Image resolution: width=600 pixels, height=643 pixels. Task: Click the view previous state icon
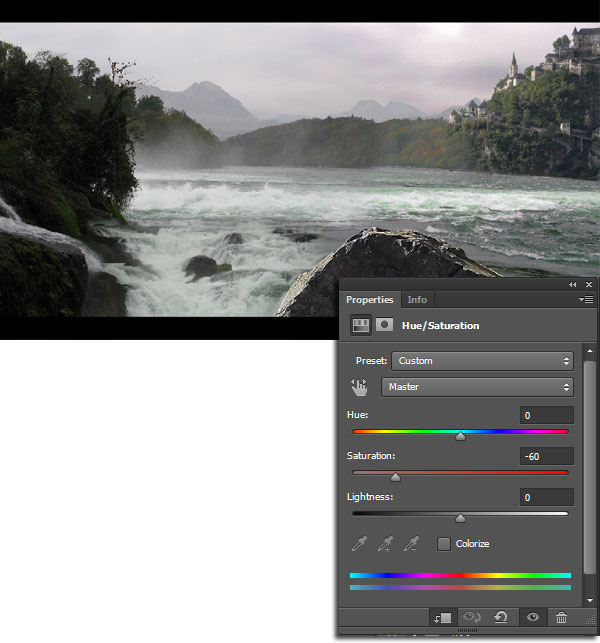coord(472,619)
